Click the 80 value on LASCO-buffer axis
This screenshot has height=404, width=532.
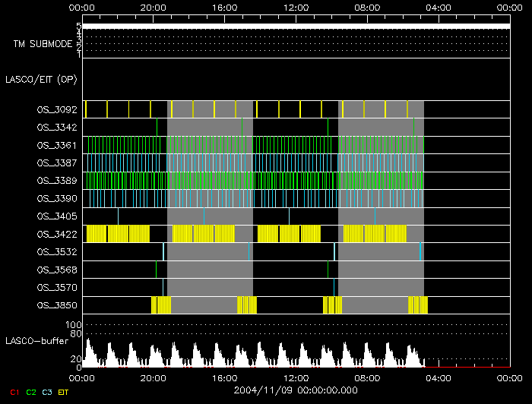pyautogui.click(x=77, y=333)
